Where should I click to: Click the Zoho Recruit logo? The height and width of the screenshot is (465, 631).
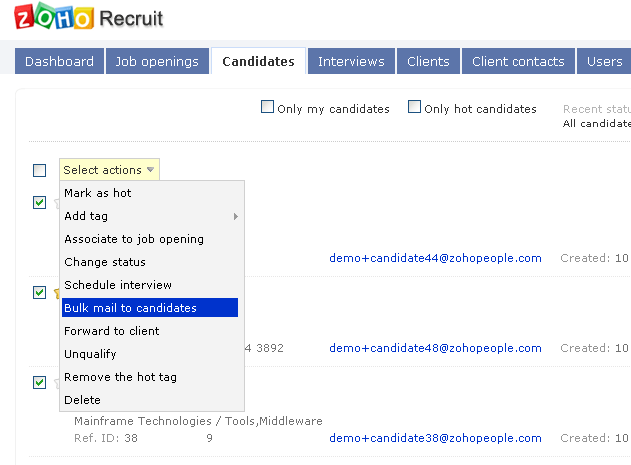[x=89, y=18]
